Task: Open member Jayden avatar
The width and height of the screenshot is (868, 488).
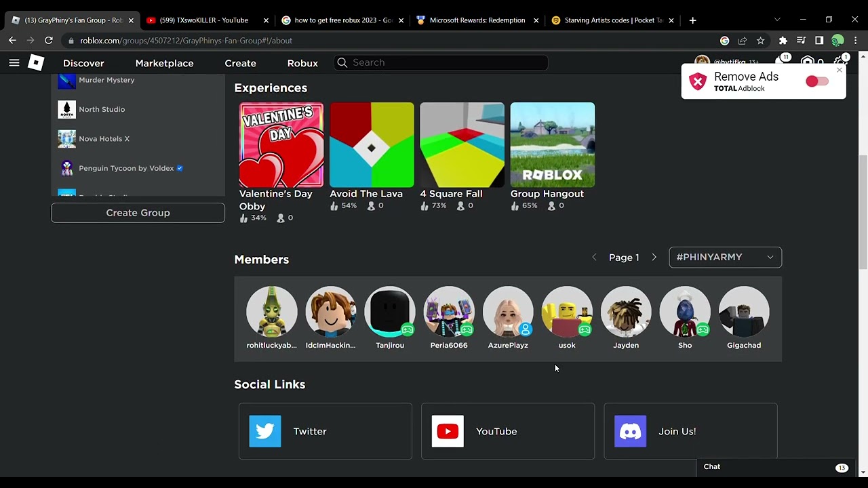Action: click(x=626, y=312)
